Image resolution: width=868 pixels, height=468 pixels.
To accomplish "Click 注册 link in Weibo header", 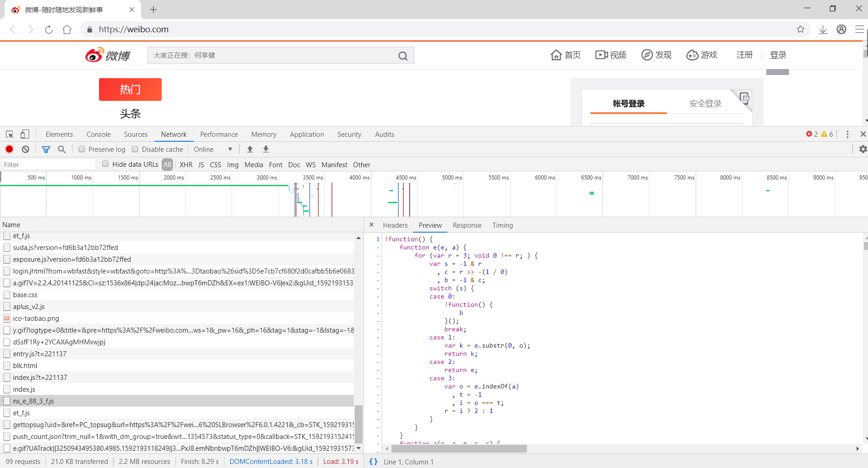I will 744,55.
